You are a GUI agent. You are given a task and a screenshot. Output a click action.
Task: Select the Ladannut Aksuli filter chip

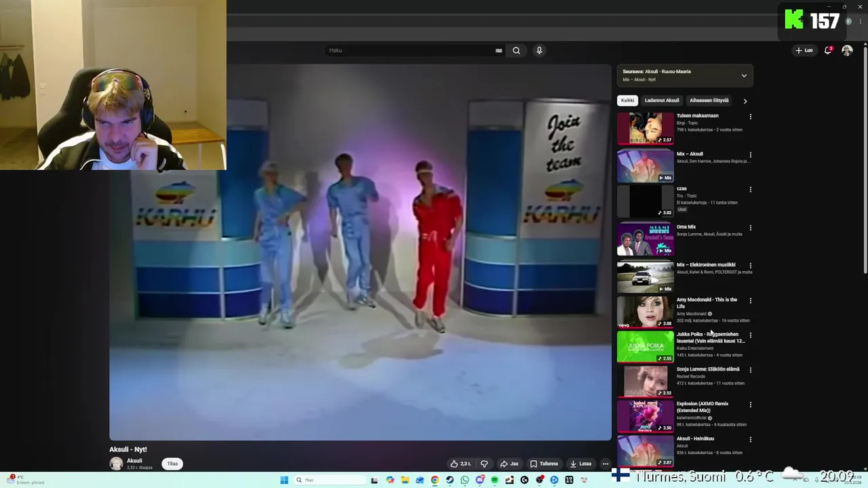(x=662, y=100)
